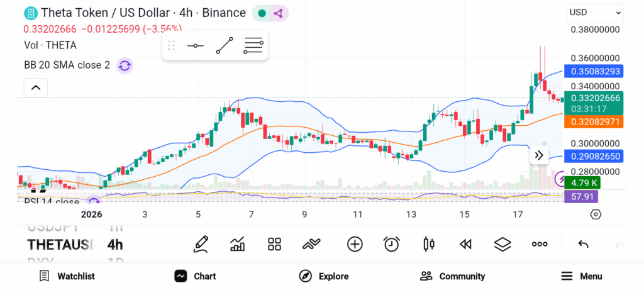Open chart settings hexagon icon
This screenshot has width=644, height=290.
click(596, 215)
